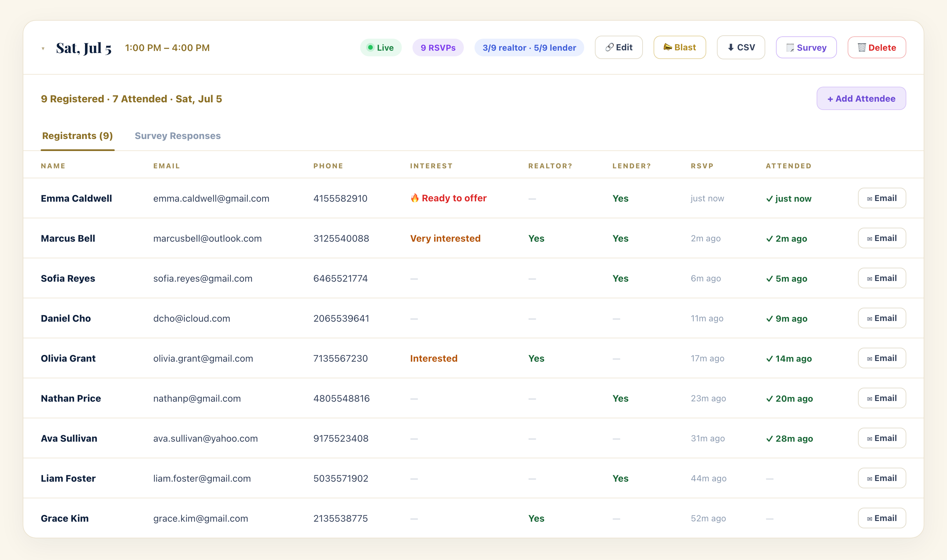Image resolution: width=947 pixels, height=560 pixels.
Task: Select the Olivia Grant name cell
Action: click(68, 358)
